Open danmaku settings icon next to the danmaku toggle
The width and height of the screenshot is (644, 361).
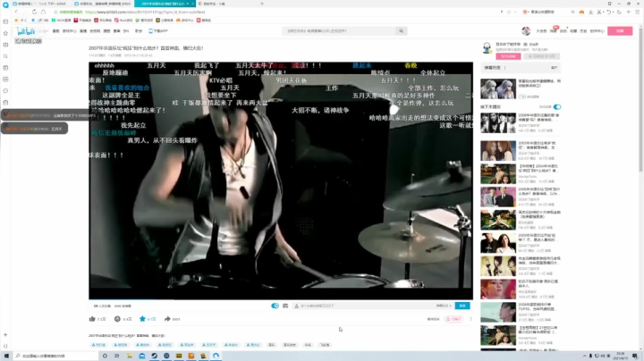285,306
